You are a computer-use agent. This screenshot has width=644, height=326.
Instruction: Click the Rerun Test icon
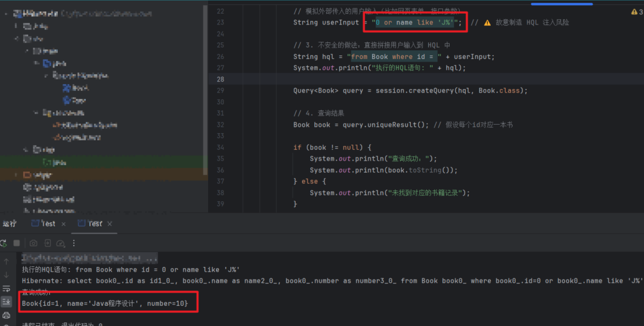[x=4, y=244]
